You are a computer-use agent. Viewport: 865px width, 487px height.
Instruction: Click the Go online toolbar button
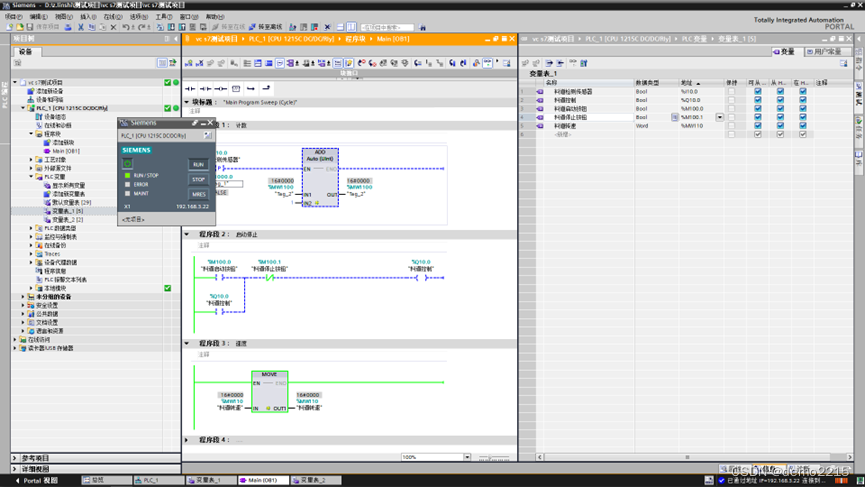[228, 26]
